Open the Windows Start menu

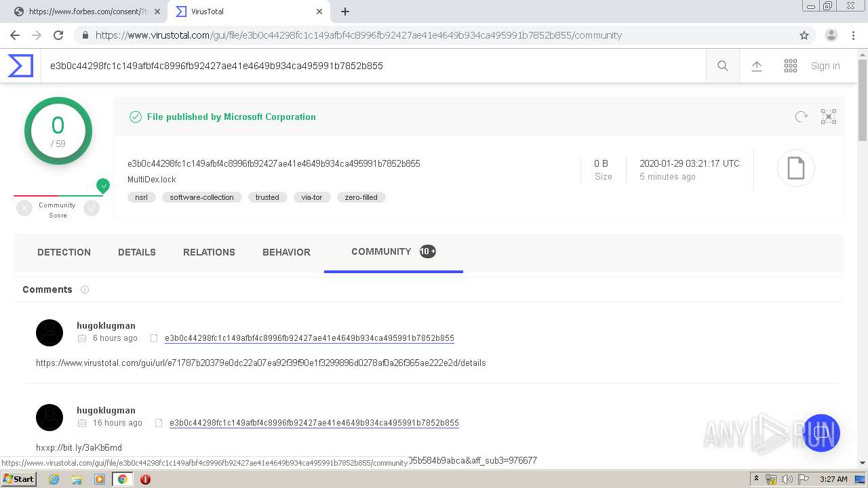[19, 479]
